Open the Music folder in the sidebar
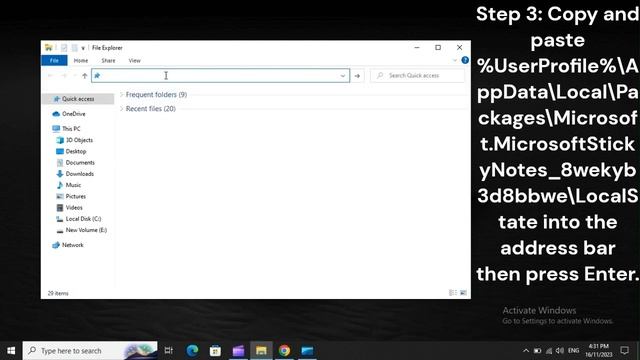 73,185
